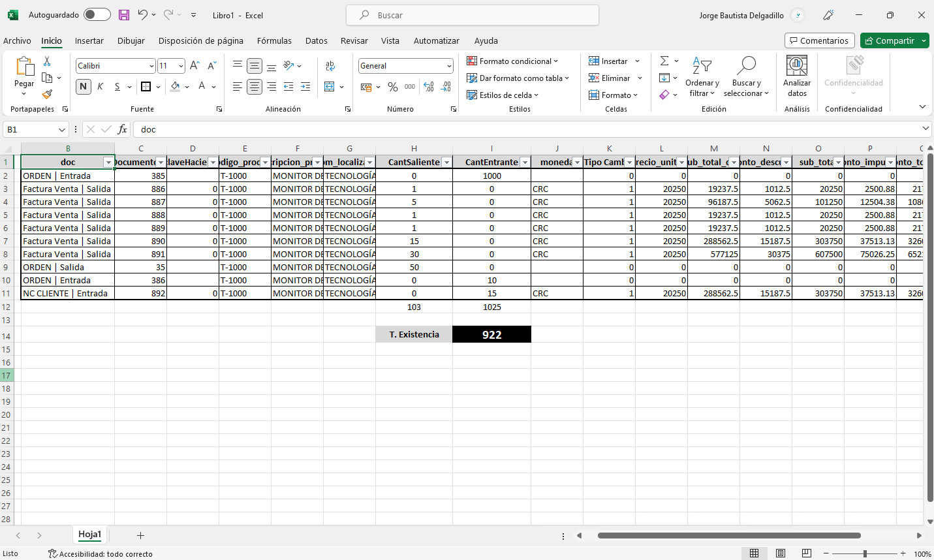Image resolution: width=934 pixels, height=560 pixels.
Task: Switch to the Fórmulas tab
Action: [x=274, y=40]
